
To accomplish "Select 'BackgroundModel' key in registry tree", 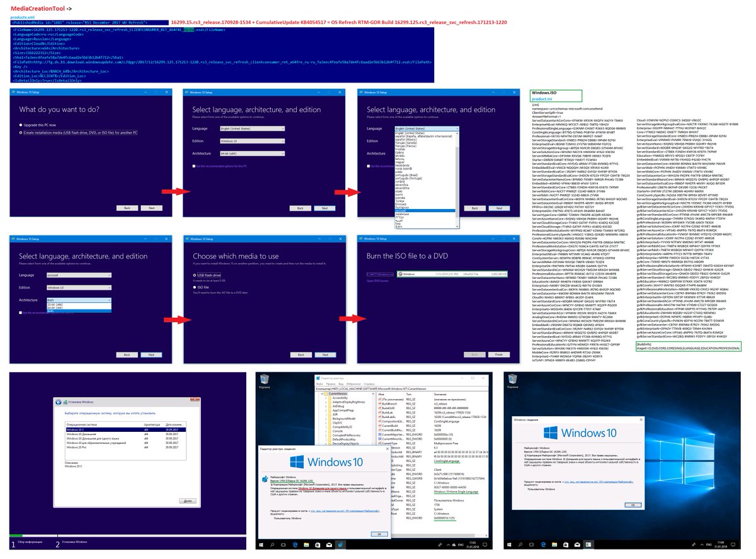I will [344, 419].
